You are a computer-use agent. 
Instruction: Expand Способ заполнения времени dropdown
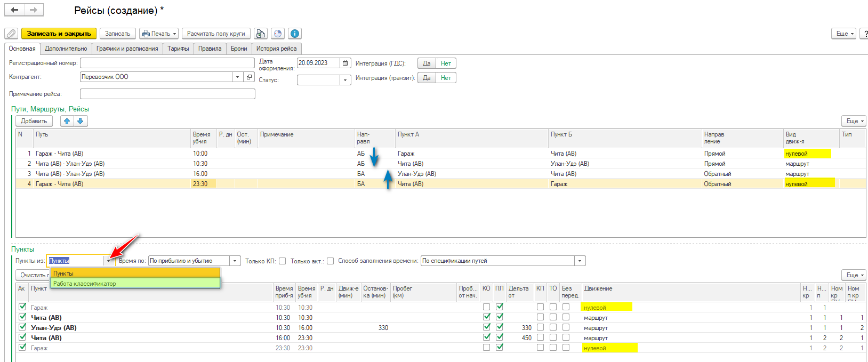coord(580,261)
